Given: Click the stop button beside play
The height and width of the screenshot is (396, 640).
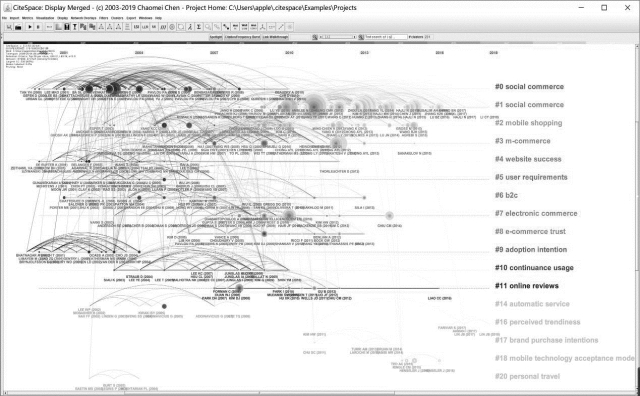Looking at the screenshot, I should pyautogui.click(x=38, y=27).
